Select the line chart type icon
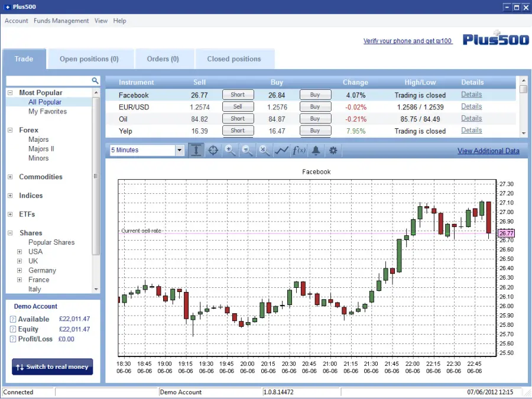The width and height of the screenshot is (532, 399). point(281,150)
